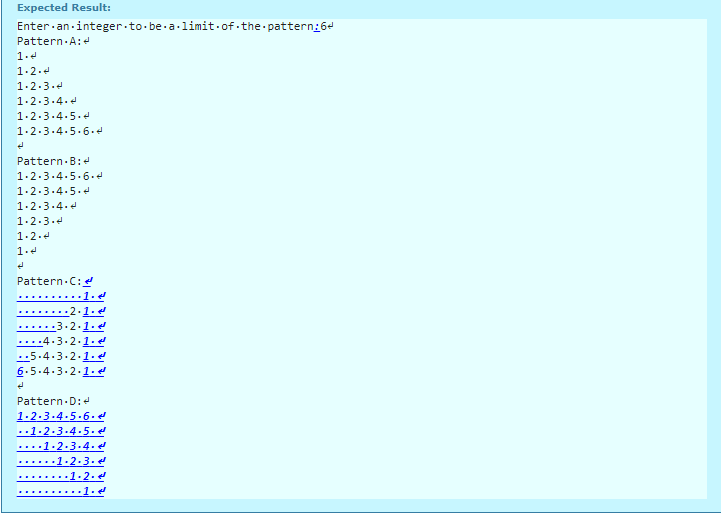Click last blue row '1' in Pattern D
The image size is (721, 515).
(61, 492)
